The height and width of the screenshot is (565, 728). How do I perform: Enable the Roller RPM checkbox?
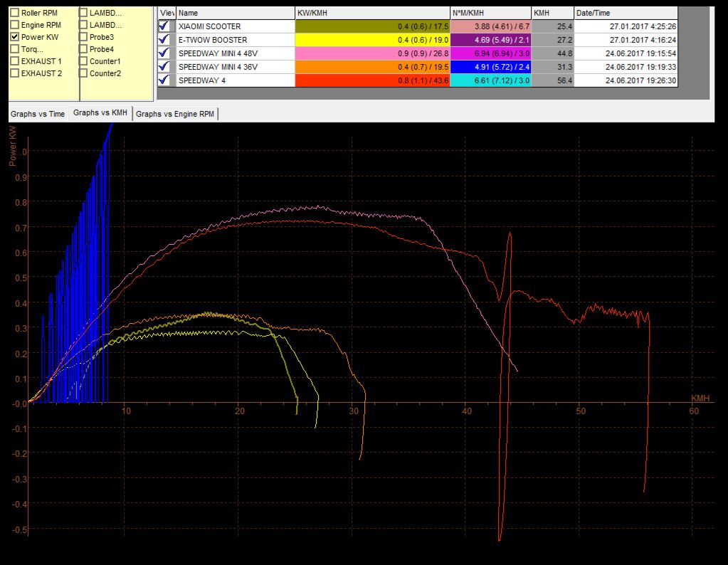tap(15, 13)
